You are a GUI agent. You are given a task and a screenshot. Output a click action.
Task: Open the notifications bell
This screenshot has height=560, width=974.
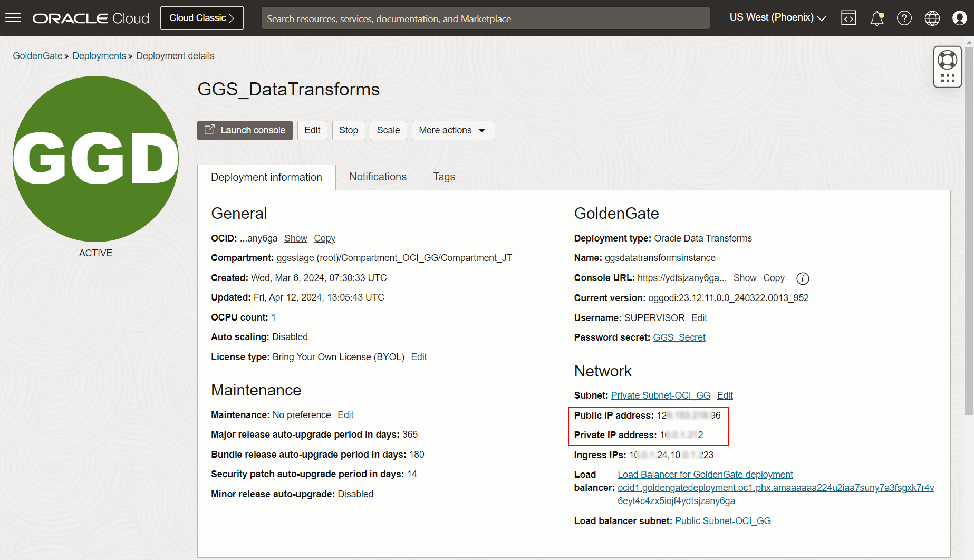(877, 18)
